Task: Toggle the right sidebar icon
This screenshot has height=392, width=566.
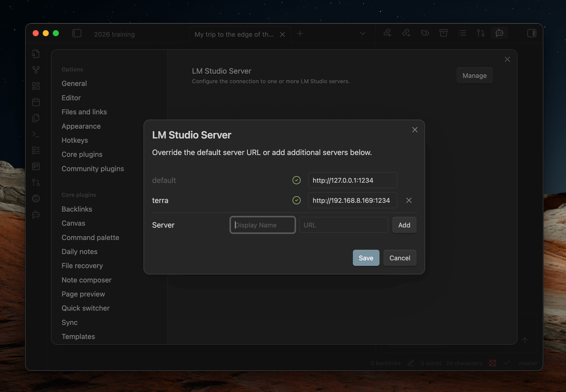Action: point(532,33)
